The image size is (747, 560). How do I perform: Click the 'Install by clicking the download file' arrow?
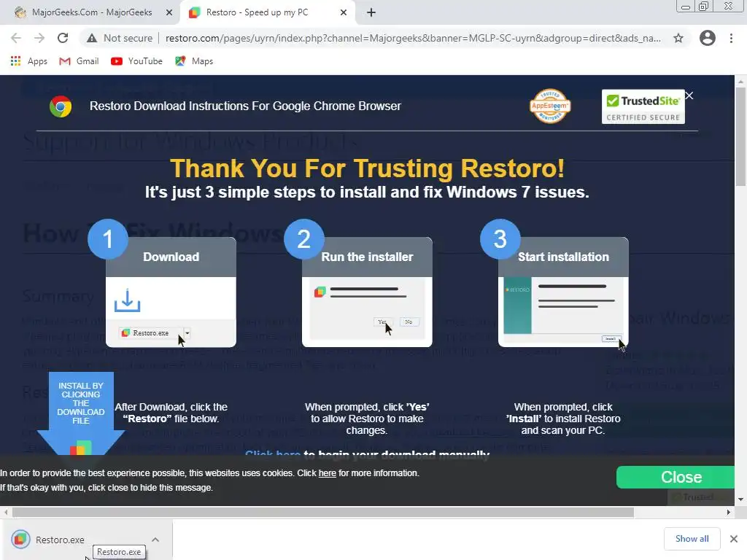tap(81, 413)
